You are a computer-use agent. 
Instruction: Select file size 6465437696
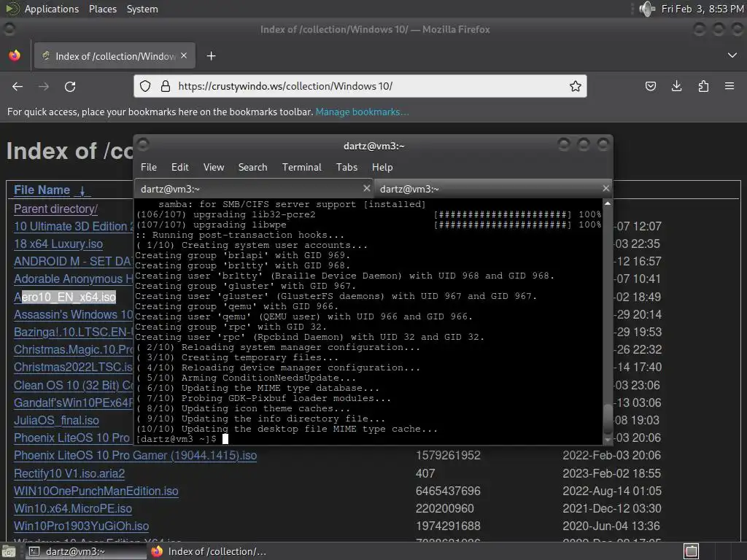448,491
